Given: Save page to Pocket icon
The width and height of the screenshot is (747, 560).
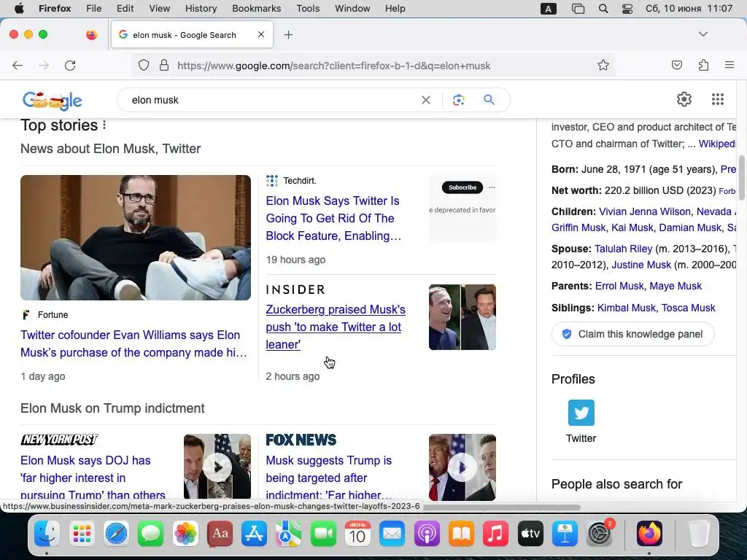Looking at the screenshot, I should pos(676,65).
